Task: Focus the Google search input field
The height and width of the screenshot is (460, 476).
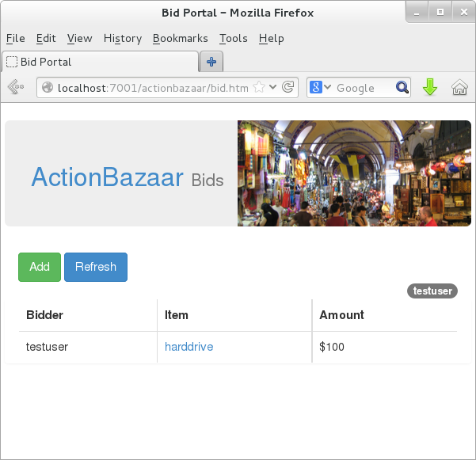Action: [364, 87]
